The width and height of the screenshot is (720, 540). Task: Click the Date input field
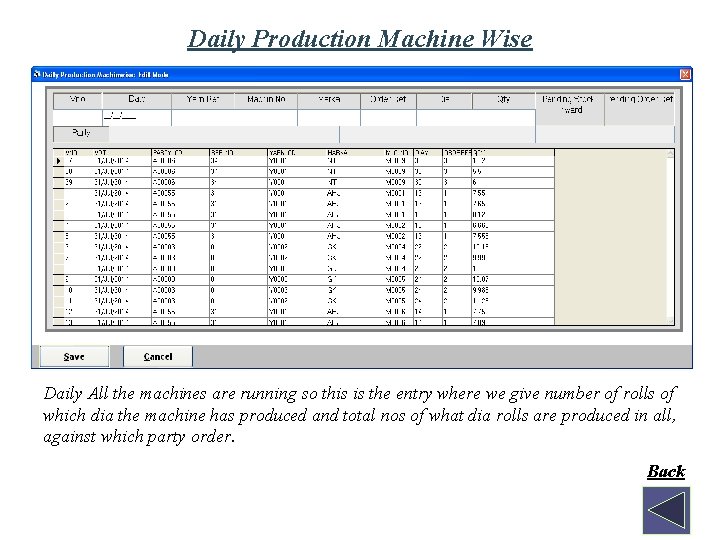click(x=137, y=118)
